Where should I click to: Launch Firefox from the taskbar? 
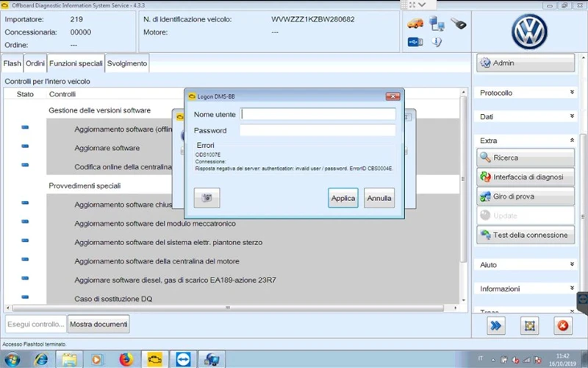(x=126, y=360)
